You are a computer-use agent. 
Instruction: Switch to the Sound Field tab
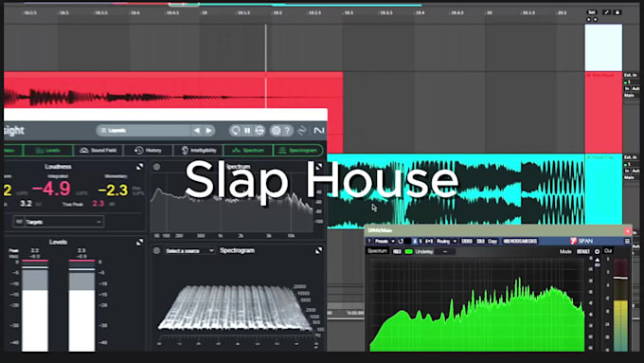(x=98, y=151)
